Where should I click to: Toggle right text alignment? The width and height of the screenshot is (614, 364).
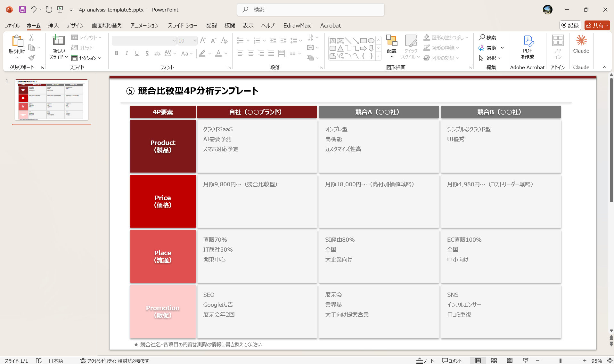pos(261,53)
